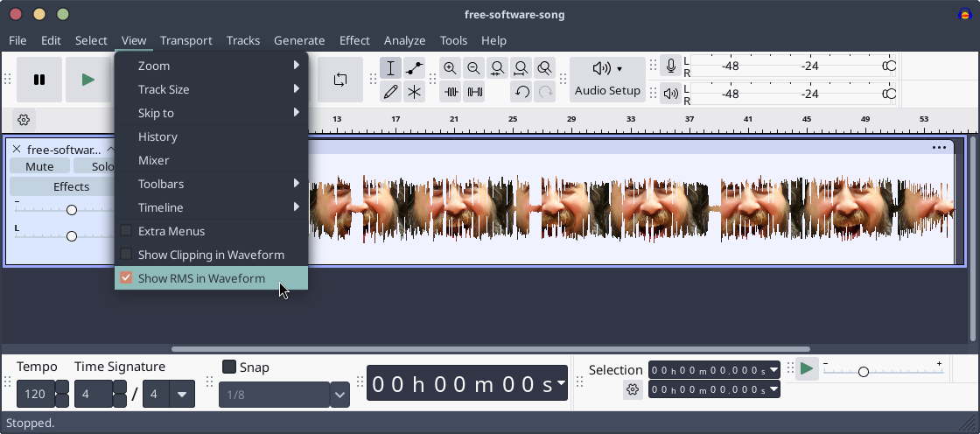
Task: Open timeline options gear icon
Action: 24,120
